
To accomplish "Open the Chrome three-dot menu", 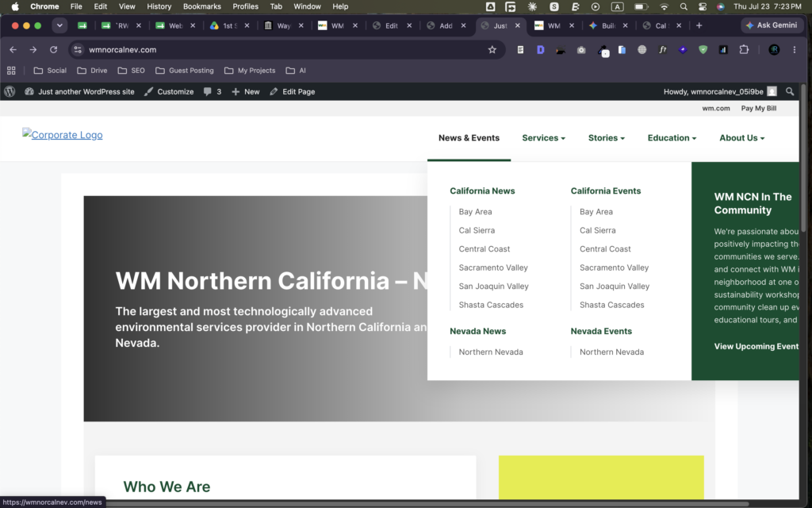I will pyautogui.click(x=795, y=50).
